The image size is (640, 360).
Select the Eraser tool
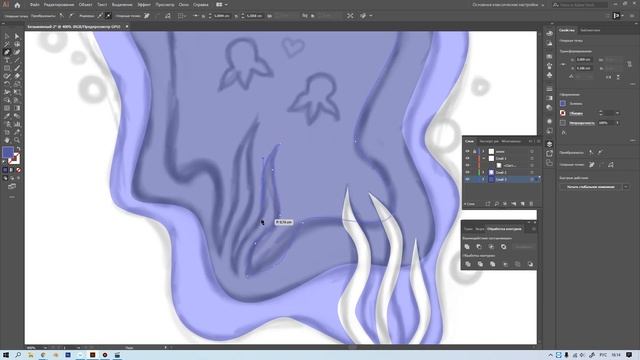click(17, 76)
